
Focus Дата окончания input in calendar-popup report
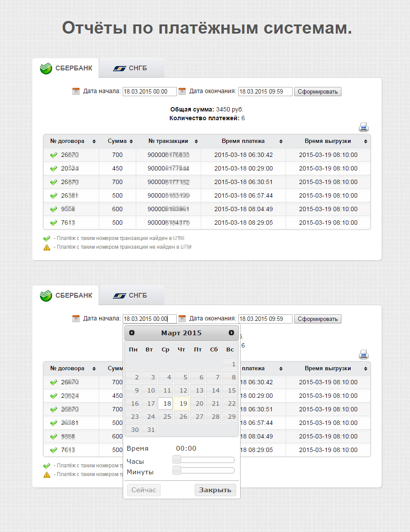tap(265, 319)
